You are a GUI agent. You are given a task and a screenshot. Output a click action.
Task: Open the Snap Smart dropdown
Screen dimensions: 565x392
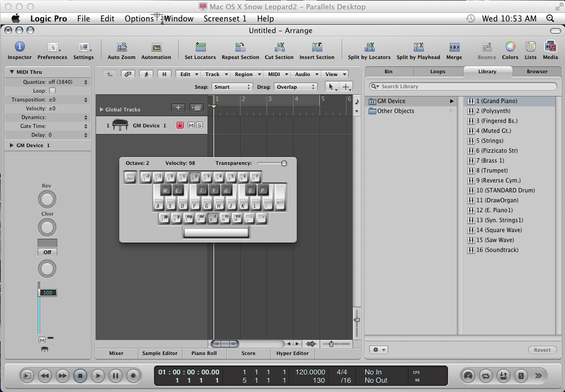point(232,87)
